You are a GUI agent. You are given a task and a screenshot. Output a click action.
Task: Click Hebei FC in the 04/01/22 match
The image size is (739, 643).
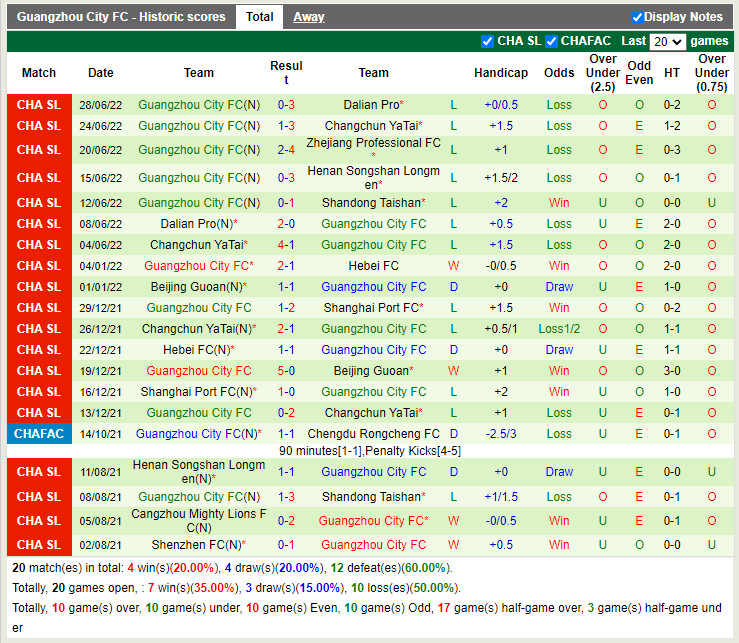click(x=373, y=266)
